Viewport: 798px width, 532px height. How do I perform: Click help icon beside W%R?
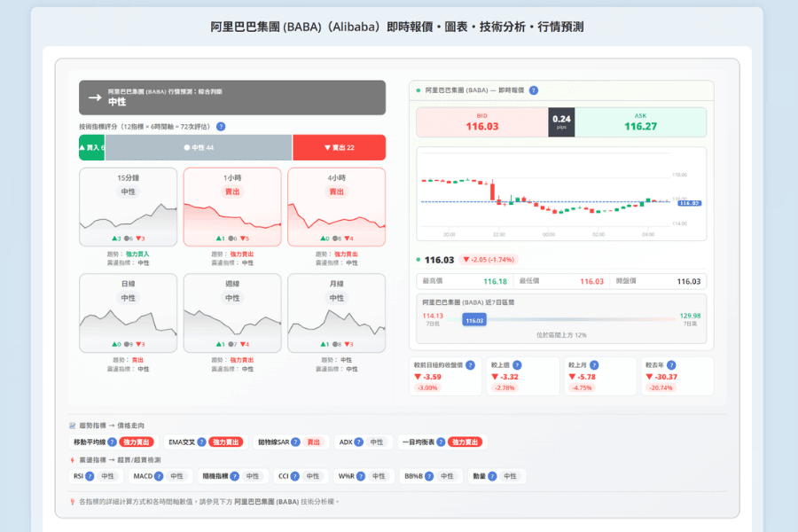[361, 476]
